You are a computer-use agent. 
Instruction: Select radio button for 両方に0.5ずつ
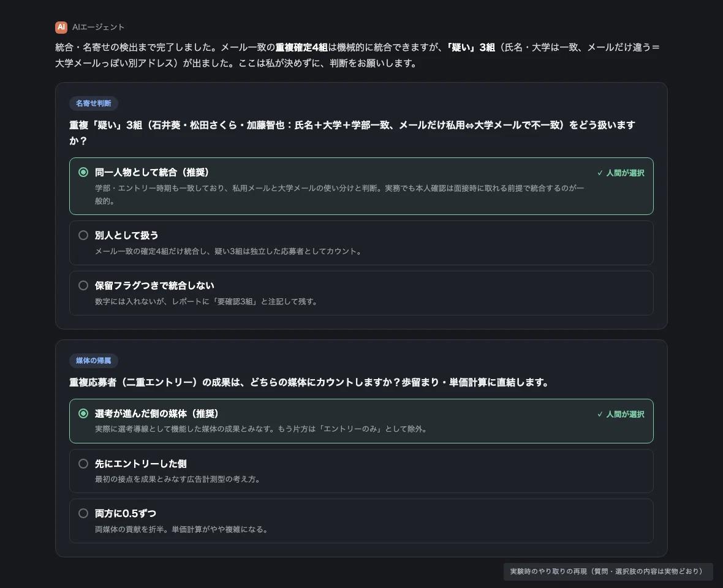(x=83, y=513)
